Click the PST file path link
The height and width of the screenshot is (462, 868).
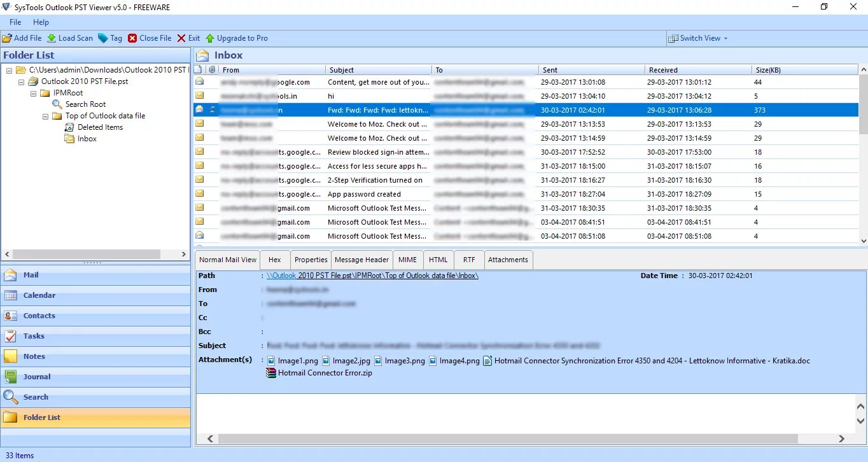click(373, 276)
